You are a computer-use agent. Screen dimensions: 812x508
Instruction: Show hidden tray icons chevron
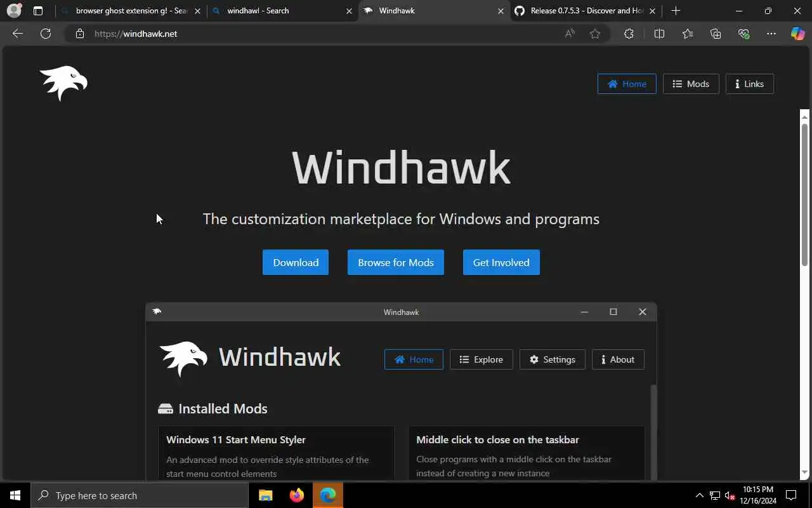point(699,495)
